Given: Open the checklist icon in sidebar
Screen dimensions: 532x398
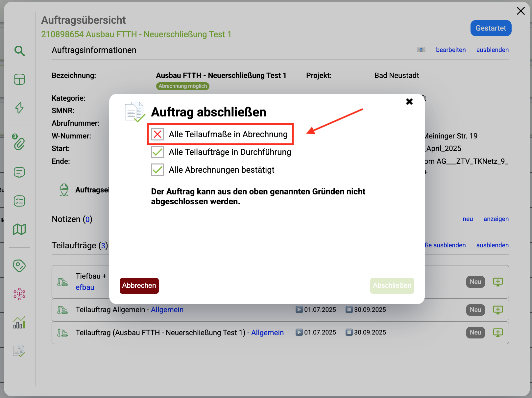Looking at the screenshot, I should click(19, 201).
